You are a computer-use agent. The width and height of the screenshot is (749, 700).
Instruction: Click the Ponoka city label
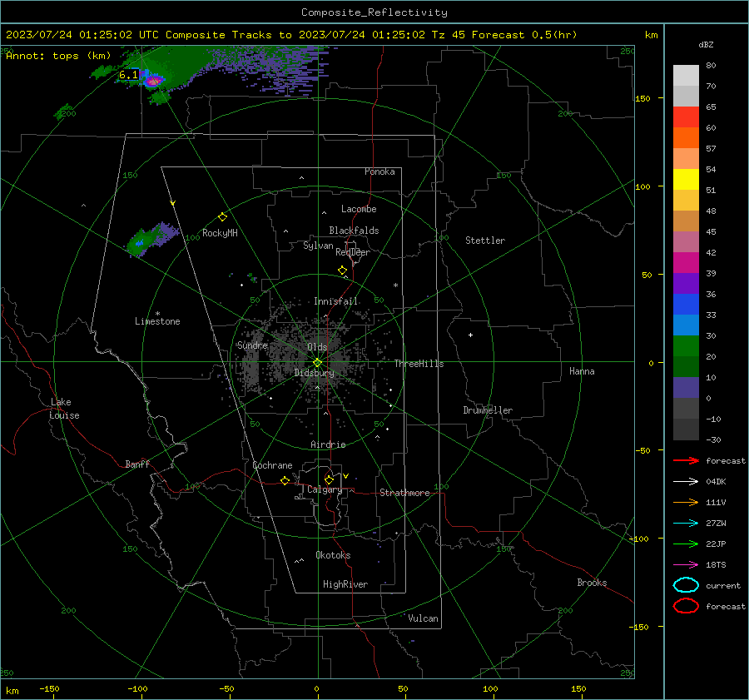click(x=379, y=171)
